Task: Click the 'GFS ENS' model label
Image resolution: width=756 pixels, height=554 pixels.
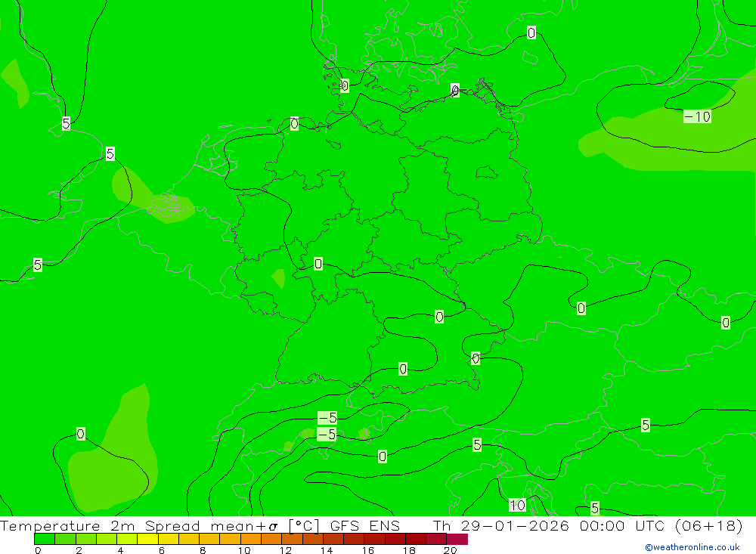Action: [x=365, y=525]
